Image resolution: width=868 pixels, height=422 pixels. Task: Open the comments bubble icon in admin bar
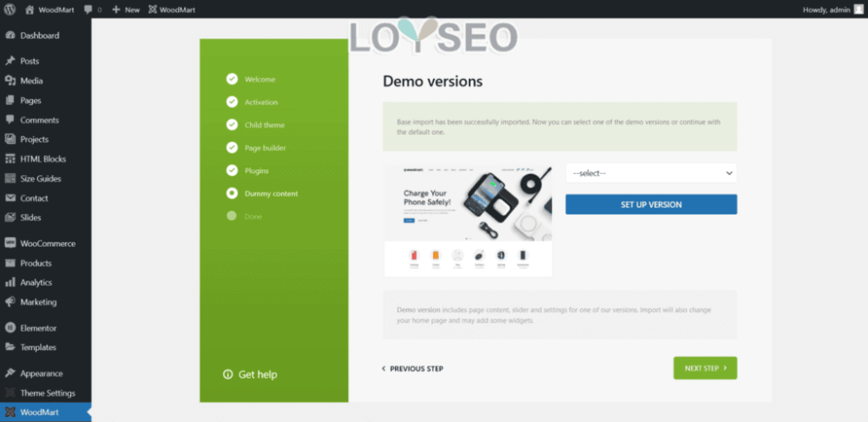[x=89, y=10]
